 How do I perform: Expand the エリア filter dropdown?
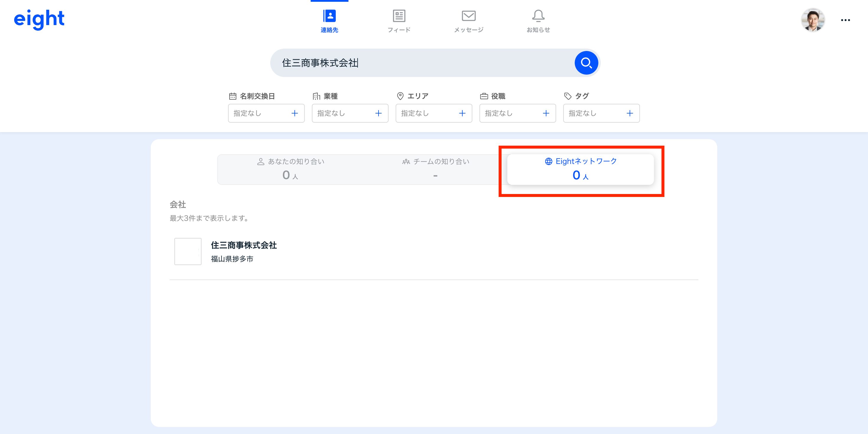[434, 113]
